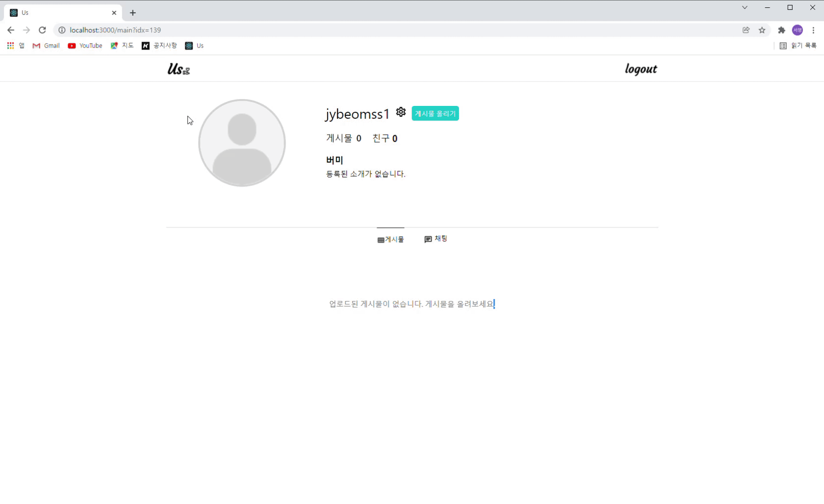Image resolution: width=824 pixels, height=504 pixels.
Task: View site information icon in the address bar
Action: click(x=62, y=30)
